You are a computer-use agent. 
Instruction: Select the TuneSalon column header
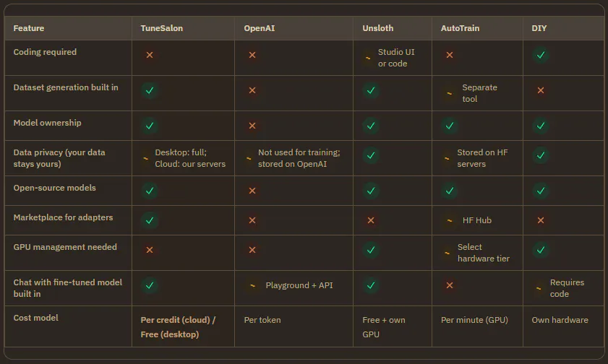click(162, 28)
